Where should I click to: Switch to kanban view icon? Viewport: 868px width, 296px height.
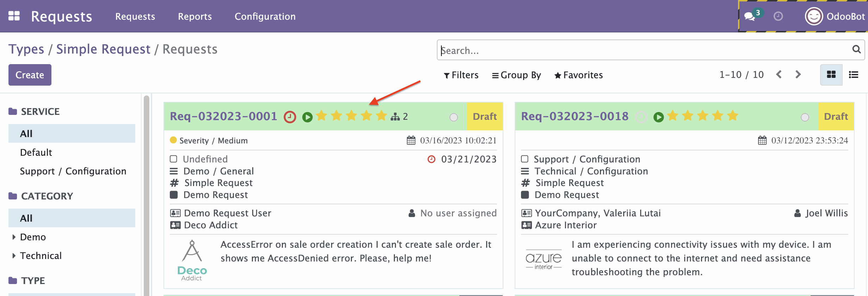(x=831, y=75)
